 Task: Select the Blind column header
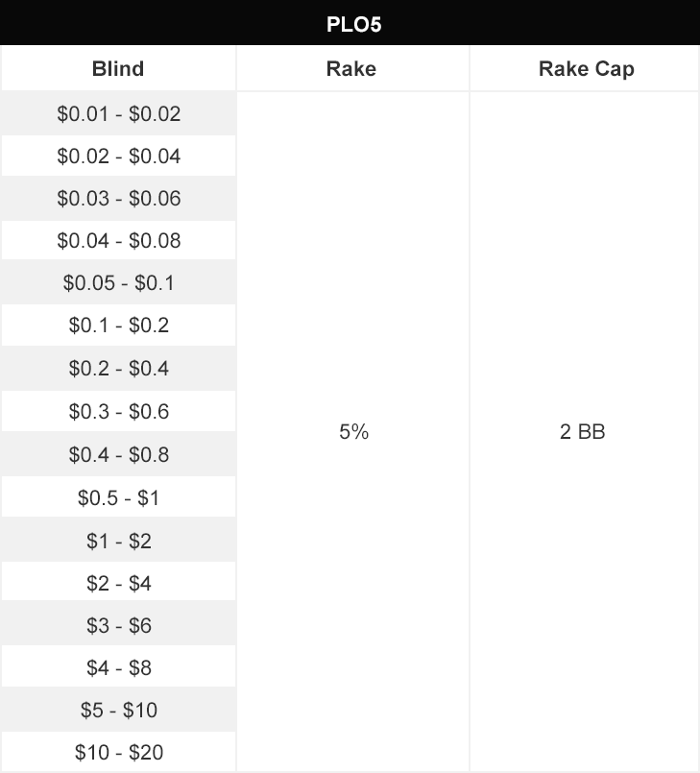118,68
